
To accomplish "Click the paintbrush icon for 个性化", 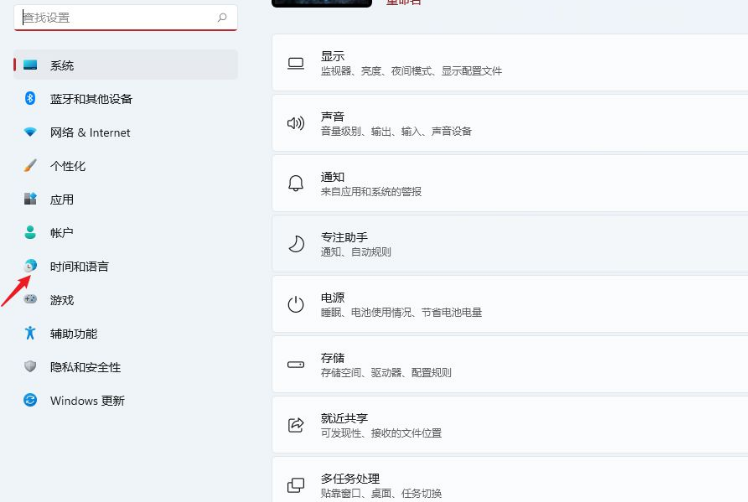I will point(30,166).
